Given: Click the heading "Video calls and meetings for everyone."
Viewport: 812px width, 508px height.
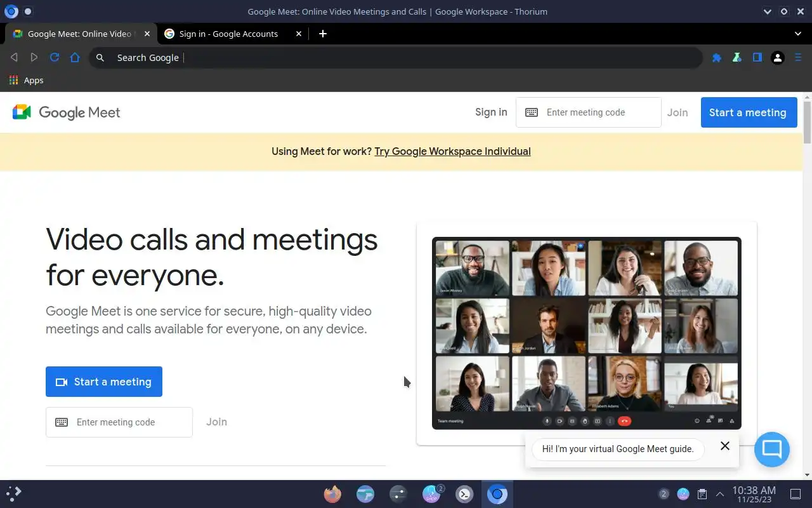Looking at the screenshot, I should pyautogui.click(x=212, y=257).
